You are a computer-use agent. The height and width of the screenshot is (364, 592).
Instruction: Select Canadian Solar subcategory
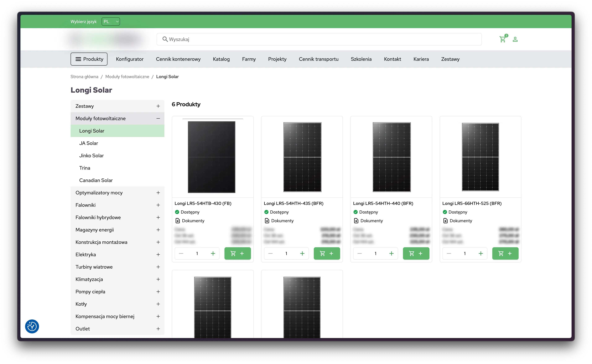pyautogui.click(x=117, y=180)
